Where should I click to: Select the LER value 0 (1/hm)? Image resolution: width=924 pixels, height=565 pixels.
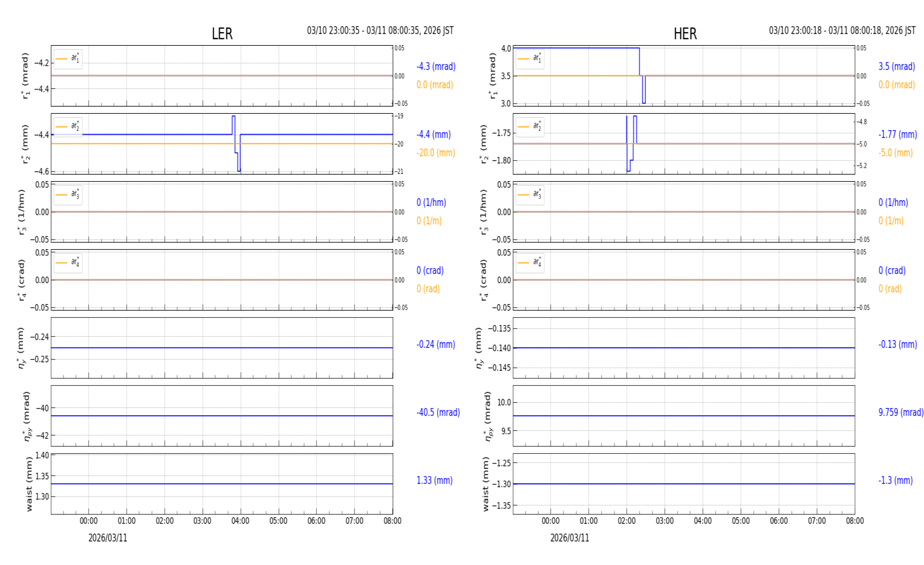click(431, 203)
